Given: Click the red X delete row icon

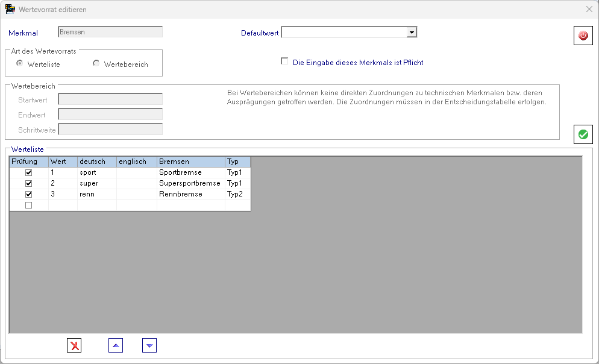Looking at the screenshot, I should click(74, 345).
